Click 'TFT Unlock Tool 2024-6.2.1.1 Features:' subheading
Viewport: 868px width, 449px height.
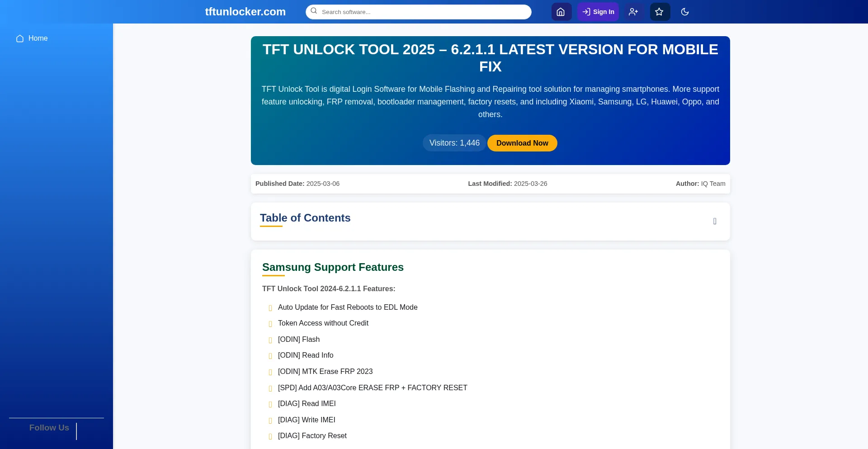pyautogui.click(x=329, y=288)
